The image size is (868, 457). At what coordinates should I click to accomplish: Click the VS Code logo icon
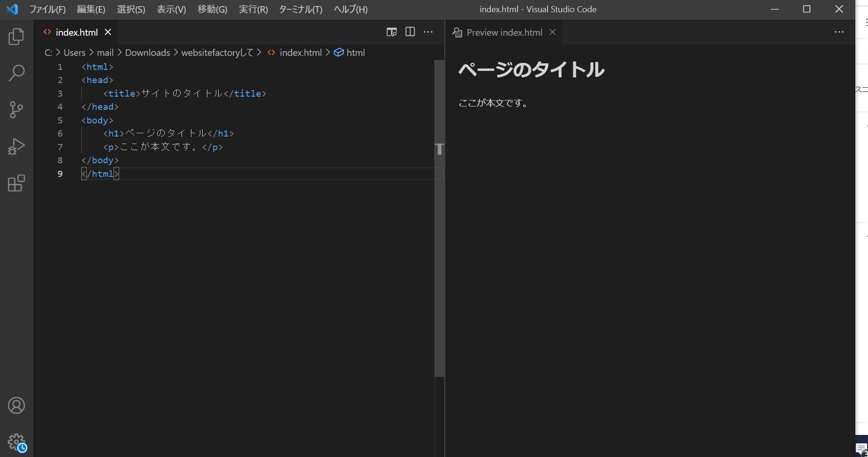(x=13, y=9)
